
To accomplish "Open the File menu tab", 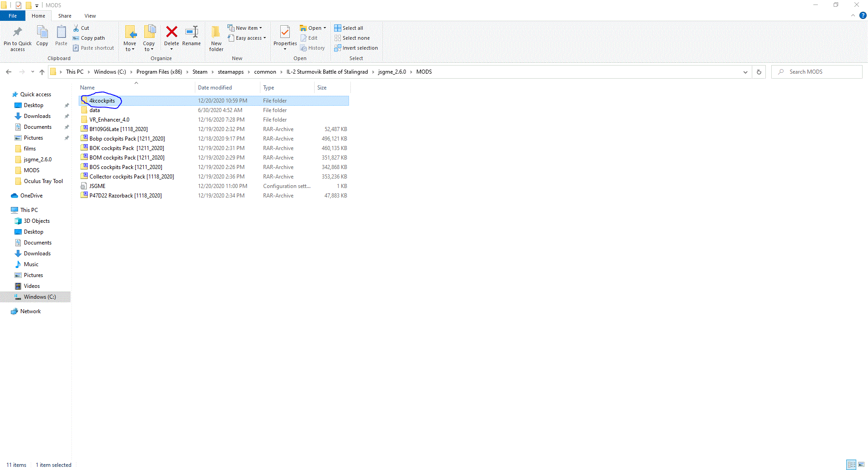I will click(13, 16).
